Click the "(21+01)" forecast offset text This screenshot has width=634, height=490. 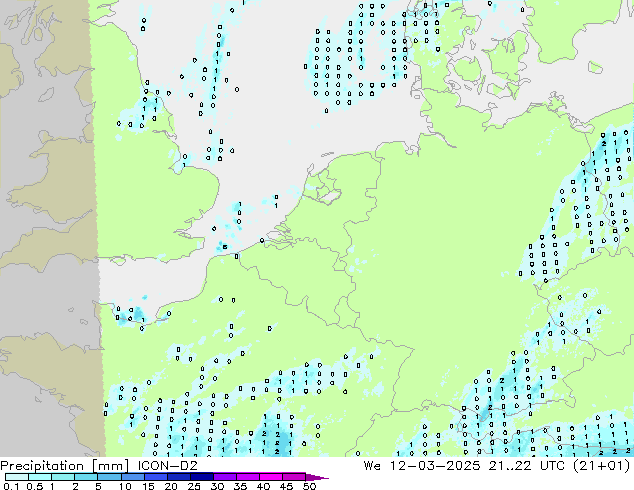pyautogui.click(x=602, y=465)
